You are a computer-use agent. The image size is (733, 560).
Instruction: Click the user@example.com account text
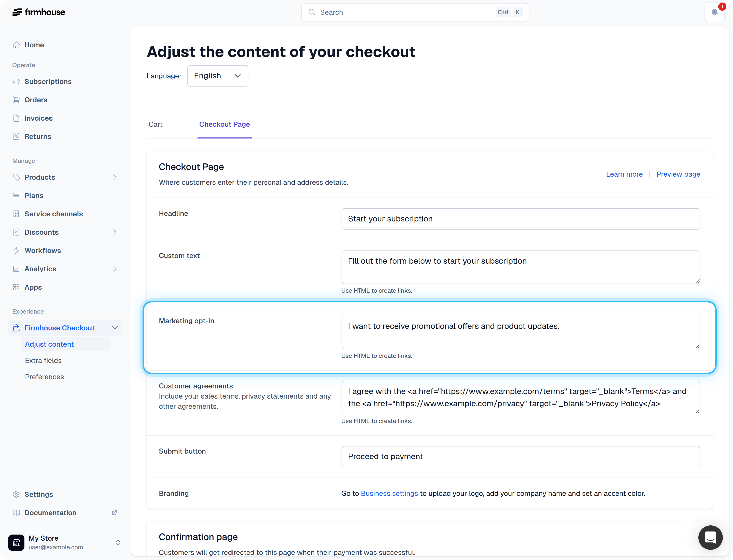(x=56, y=547)
